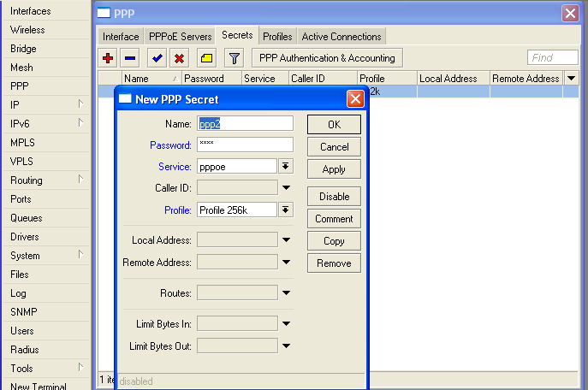Add a new secret with the red plus icon
Screen dimensions: 588x390
(108, 58)
